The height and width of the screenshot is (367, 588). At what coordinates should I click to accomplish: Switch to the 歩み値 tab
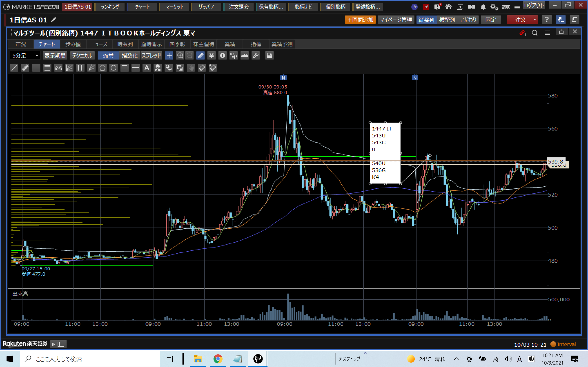pos(73,44)
